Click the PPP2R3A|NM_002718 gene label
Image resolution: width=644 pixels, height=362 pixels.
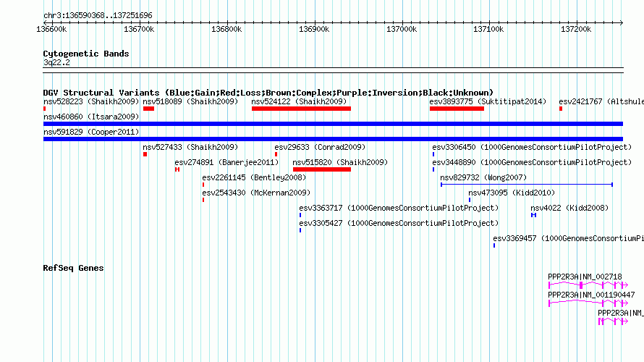(x=585, y=277)
